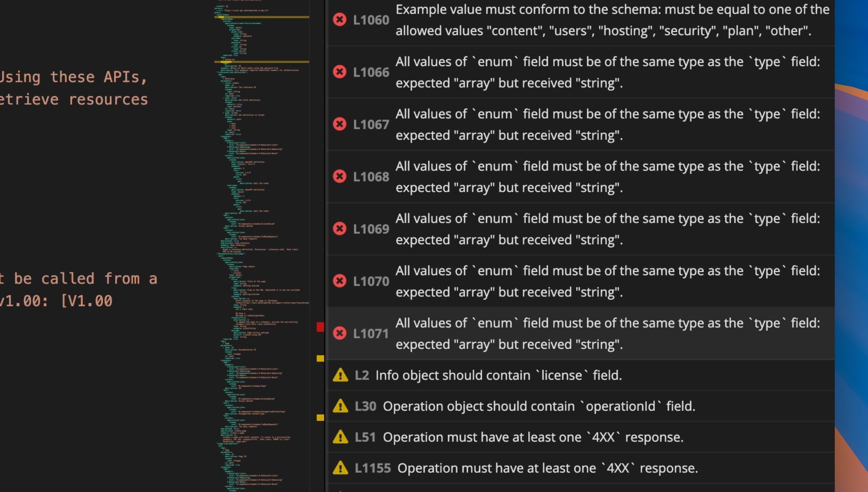The width and height of the screenshot is (868, 492).
Task: Jump to line L1060 from the problem list
Action: [371, 20]
